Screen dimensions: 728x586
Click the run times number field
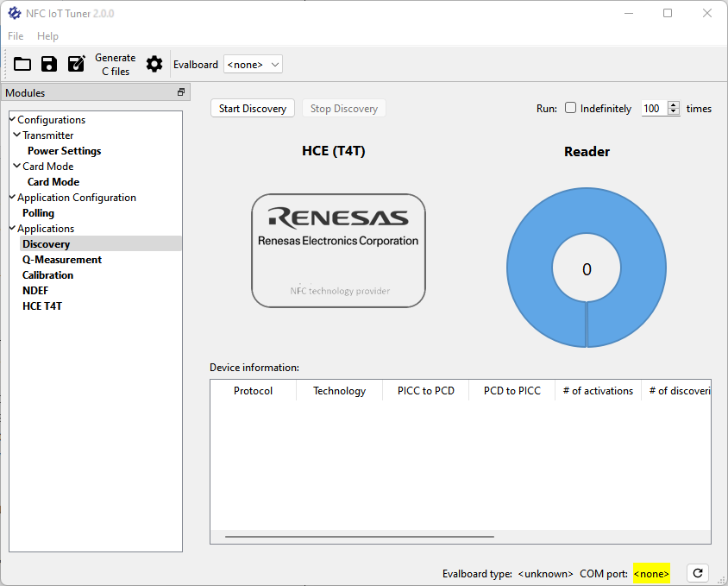[x=653, y=109]
